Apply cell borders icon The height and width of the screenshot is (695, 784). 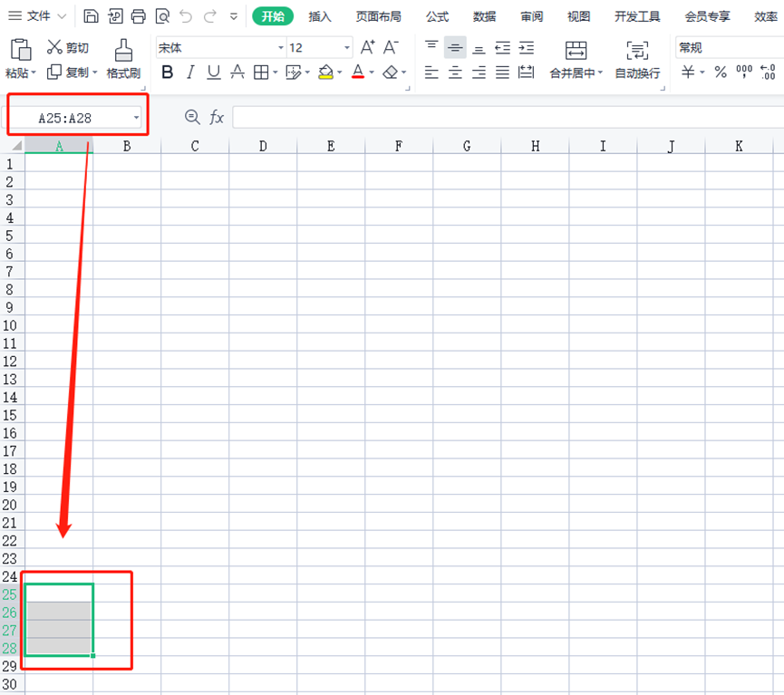261,72
